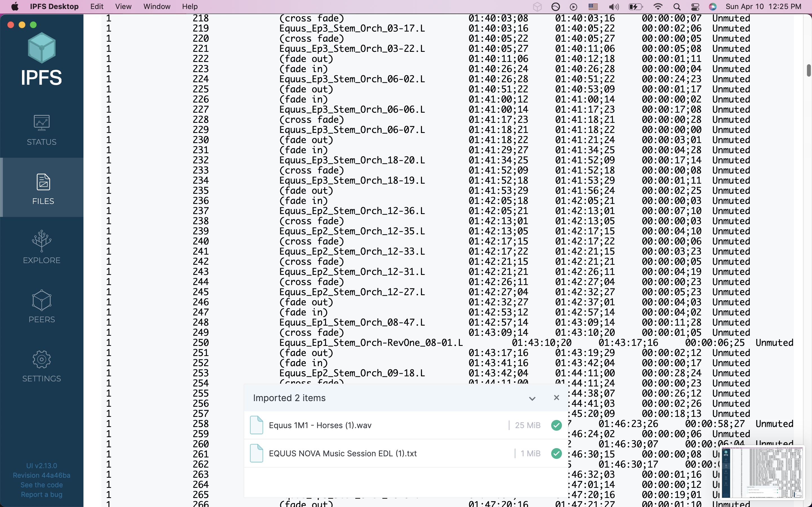Open the Status page icon
Screen dimensions: 812x507
point(42,123)
